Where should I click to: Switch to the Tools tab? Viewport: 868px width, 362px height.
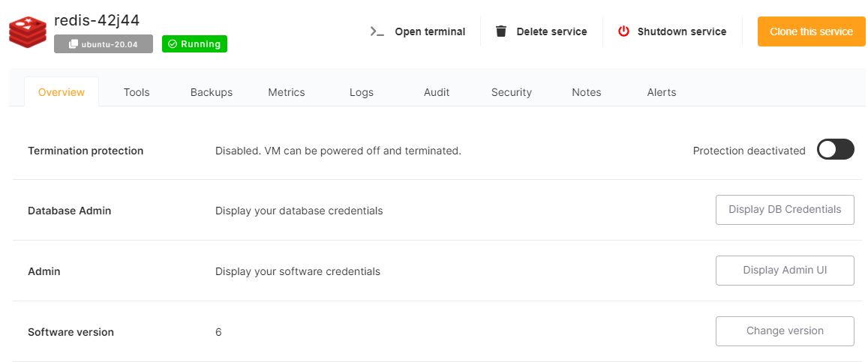[137, 92]
